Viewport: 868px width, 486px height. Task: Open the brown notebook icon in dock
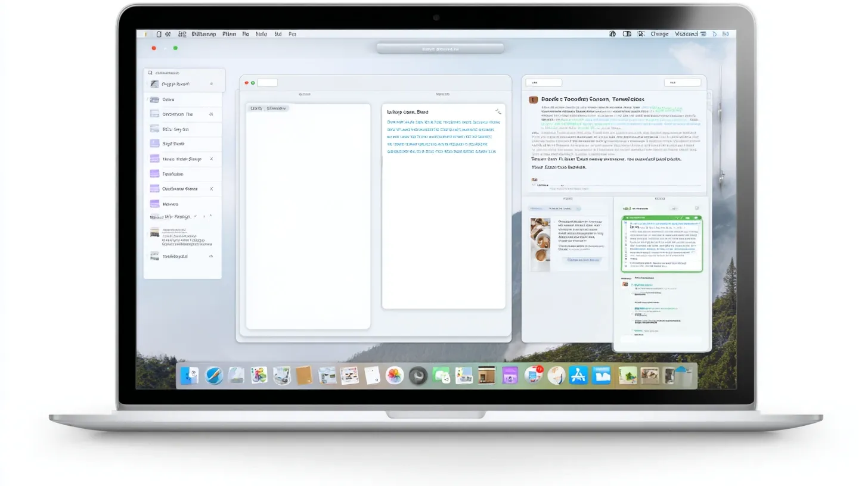[x=304, y=375]
